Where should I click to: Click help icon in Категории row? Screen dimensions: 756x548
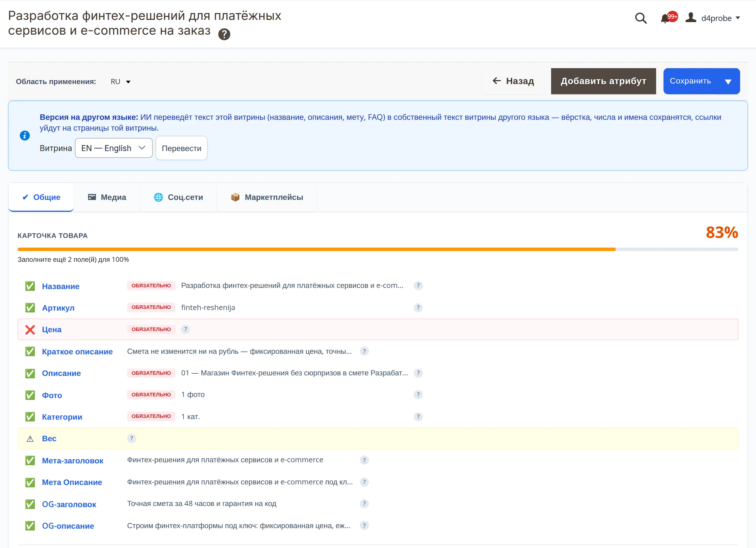tap(418, 417)
